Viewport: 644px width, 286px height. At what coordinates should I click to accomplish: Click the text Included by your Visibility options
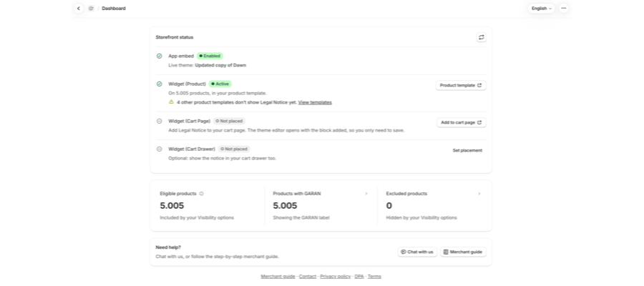point(197,218)
